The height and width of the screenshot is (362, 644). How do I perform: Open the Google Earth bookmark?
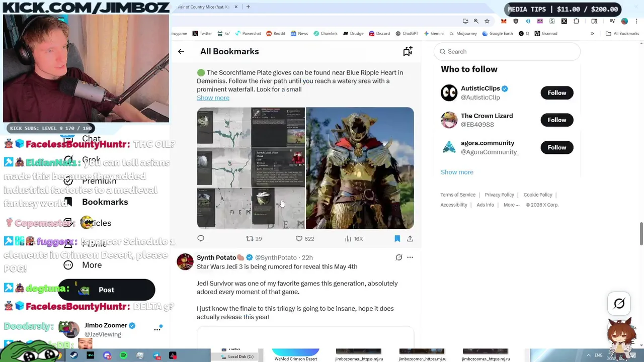pos(498,34)
